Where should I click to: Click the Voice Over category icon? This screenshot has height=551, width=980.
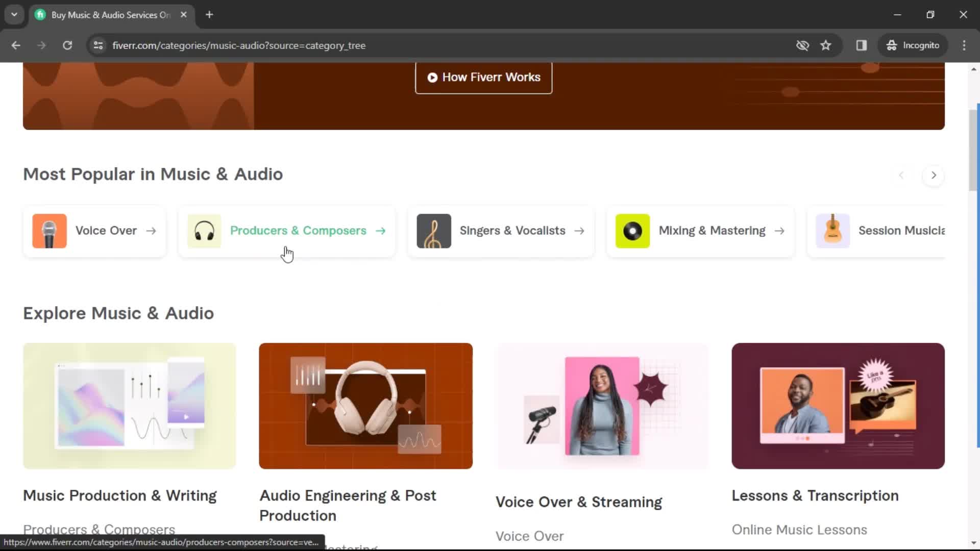[49, 230]
